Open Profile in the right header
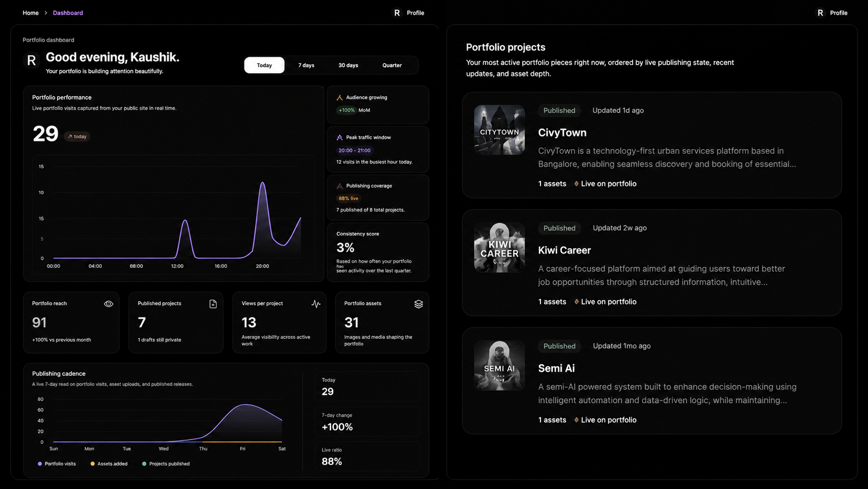This screenshot has width=868, height=489. [838, 13]
